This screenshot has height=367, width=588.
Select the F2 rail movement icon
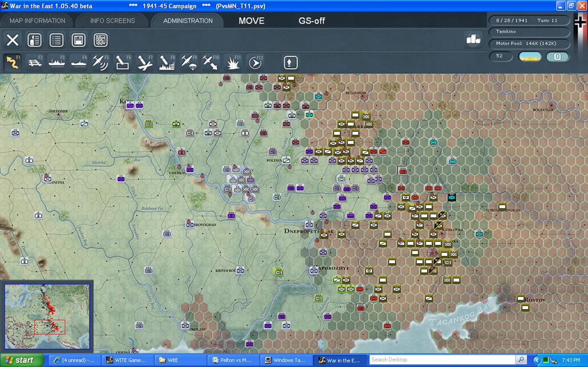(x=35, y=62)
